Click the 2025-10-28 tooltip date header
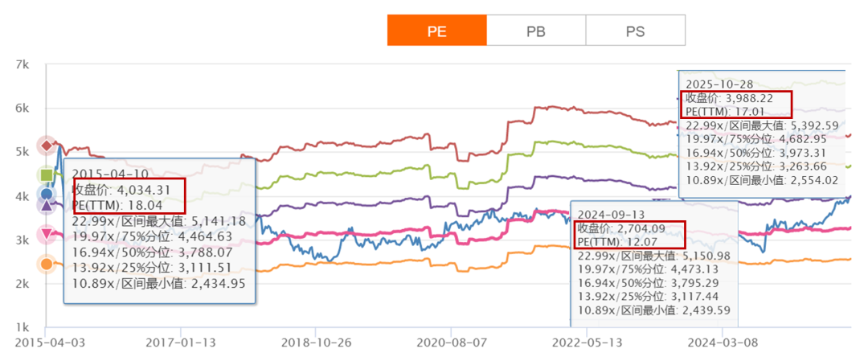Image resolution: width=868 pixels, height=357 pixels. (718, 83)
